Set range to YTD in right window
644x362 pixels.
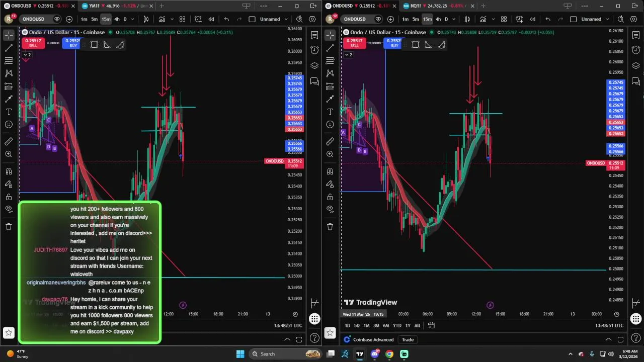[x=397, y=326]
